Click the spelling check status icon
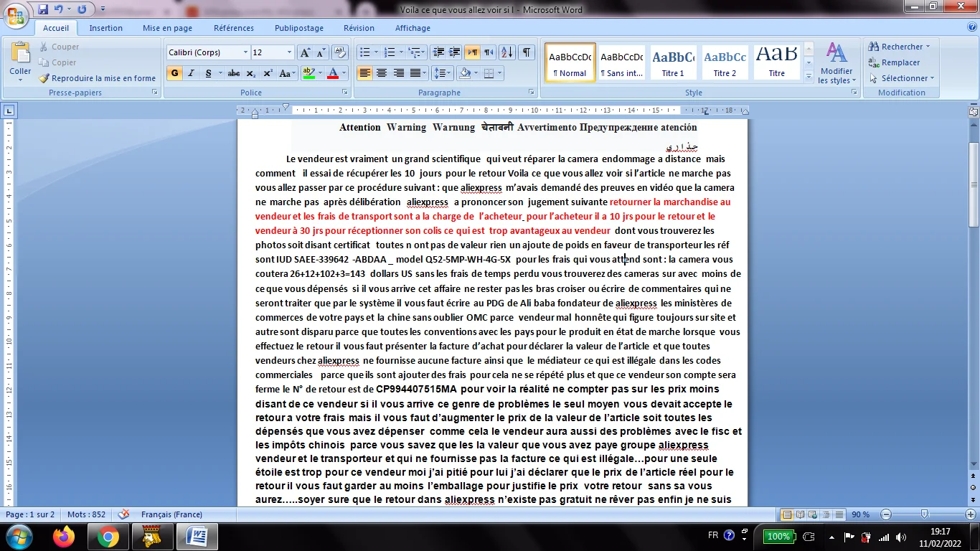 pyautogui.click(x=123, y=514)
